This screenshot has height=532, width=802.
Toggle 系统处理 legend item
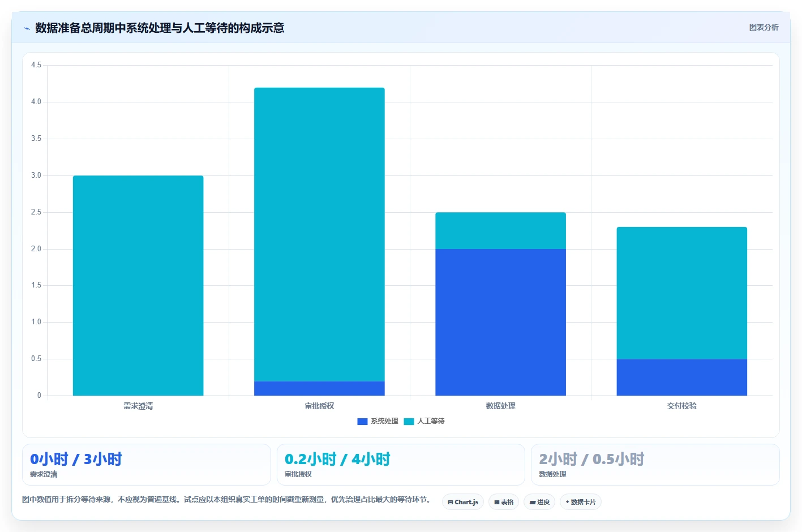pos(378,421)
